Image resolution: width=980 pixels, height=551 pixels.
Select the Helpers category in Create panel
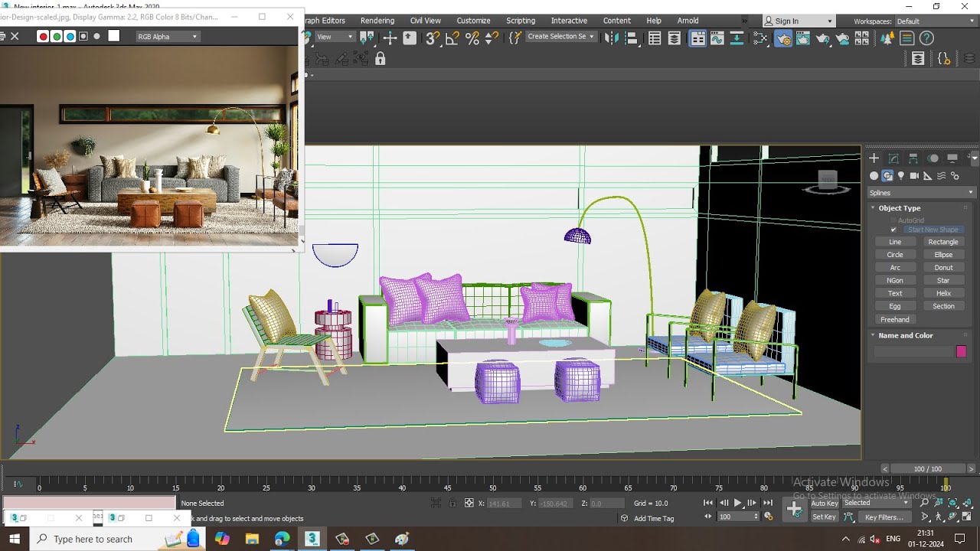point(928,175)
